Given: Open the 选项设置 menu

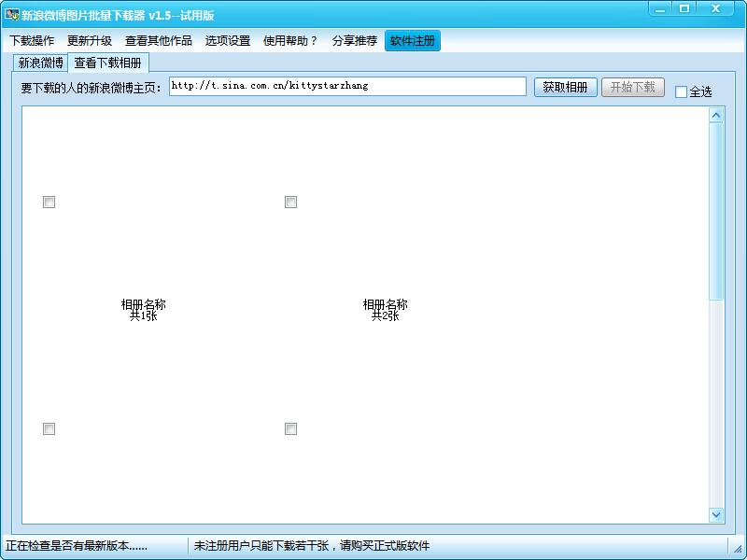Looking at the screenshot, I should click(x=228, y=41).
